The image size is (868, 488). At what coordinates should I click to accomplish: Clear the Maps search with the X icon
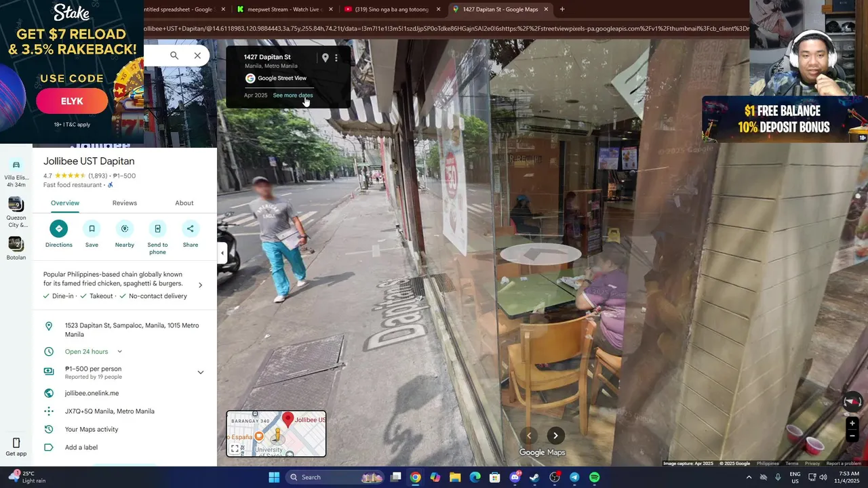(197, 56)
